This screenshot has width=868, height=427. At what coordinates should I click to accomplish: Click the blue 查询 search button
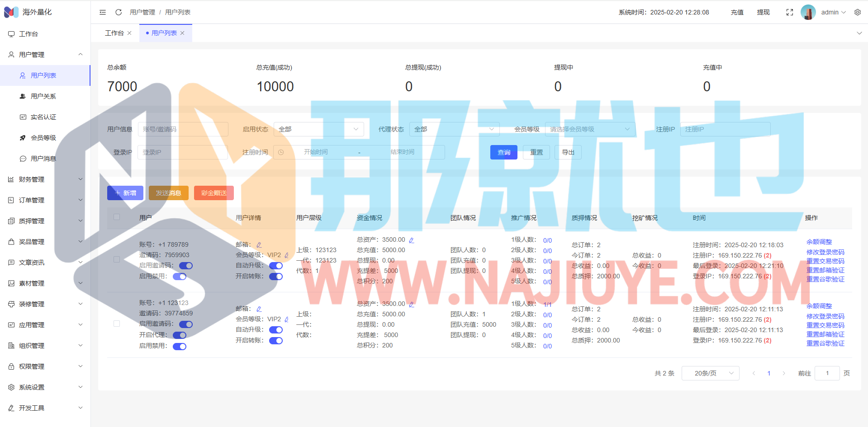coord(503,152)
